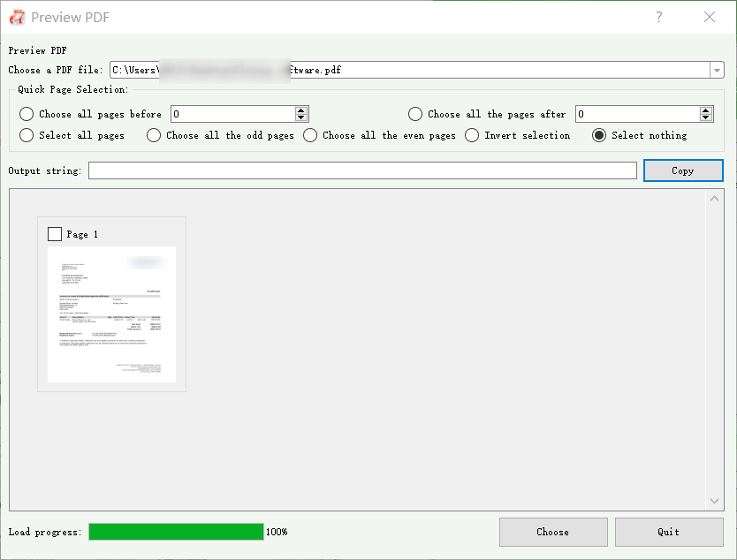Select 'Choose all pages before' radio option
Screen dimensions: 737x560
click(x=27, y=114)
